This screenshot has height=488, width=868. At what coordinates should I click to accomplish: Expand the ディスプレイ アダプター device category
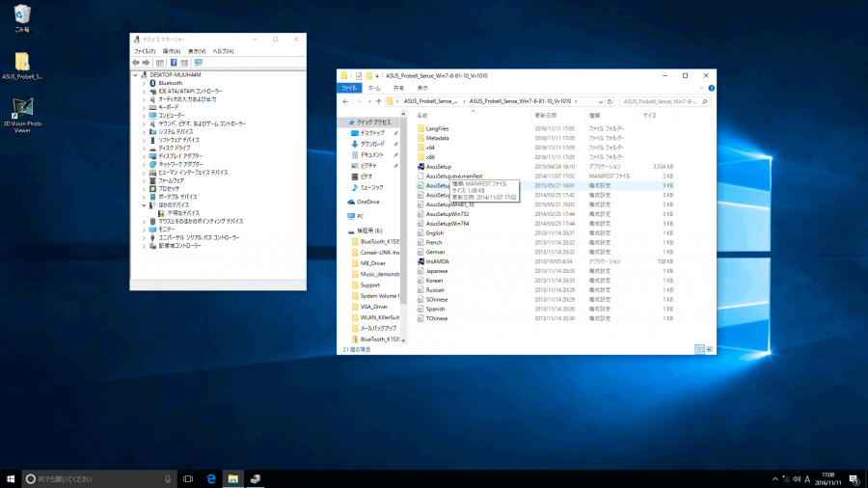point(144,155)
